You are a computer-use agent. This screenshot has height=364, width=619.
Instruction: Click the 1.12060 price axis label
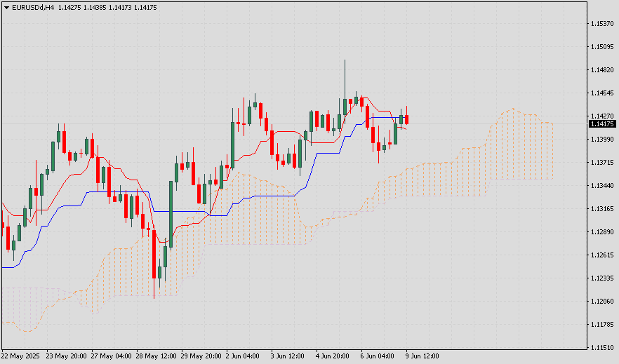tap(602, 302)
